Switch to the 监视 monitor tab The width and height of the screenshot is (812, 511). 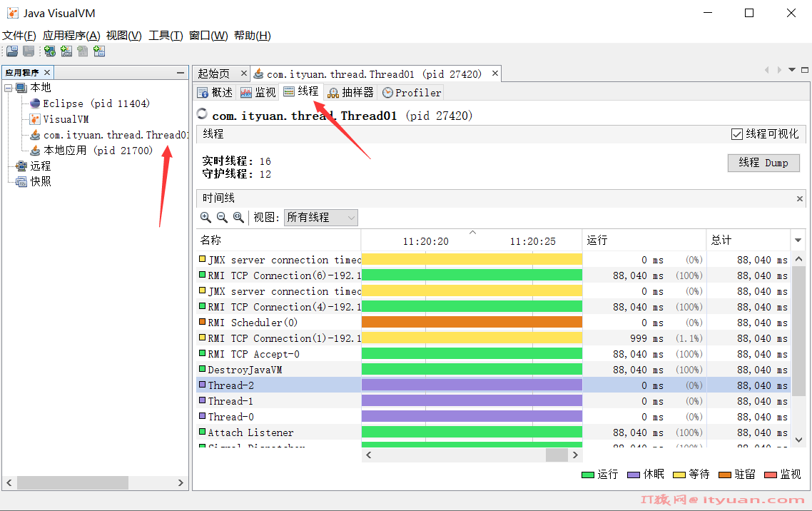tap(258, 92)
